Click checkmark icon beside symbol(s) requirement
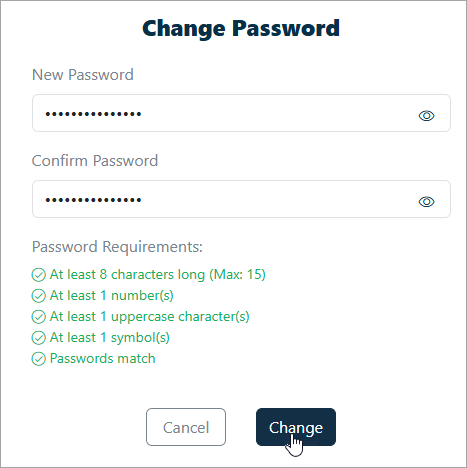Image resolution: width=467 pixels, height=468 pixels. point(39,338)
